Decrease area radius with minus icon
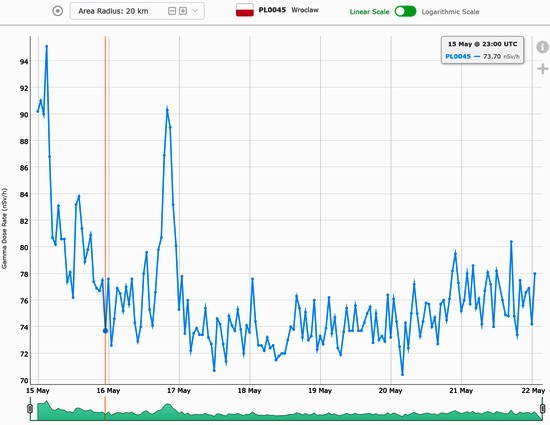Viewport: 550px width, 425px height. [172, 11]
